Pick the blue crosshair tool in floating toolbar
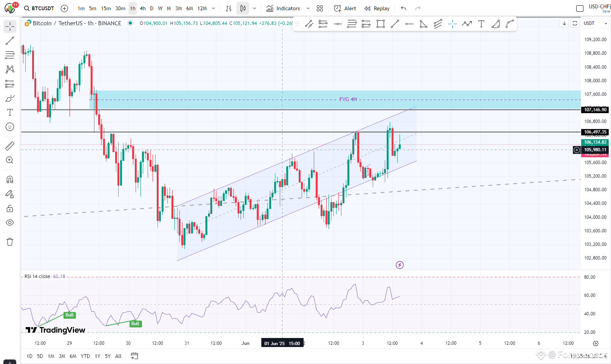611x364 pixels. click(x=452, y=24)
